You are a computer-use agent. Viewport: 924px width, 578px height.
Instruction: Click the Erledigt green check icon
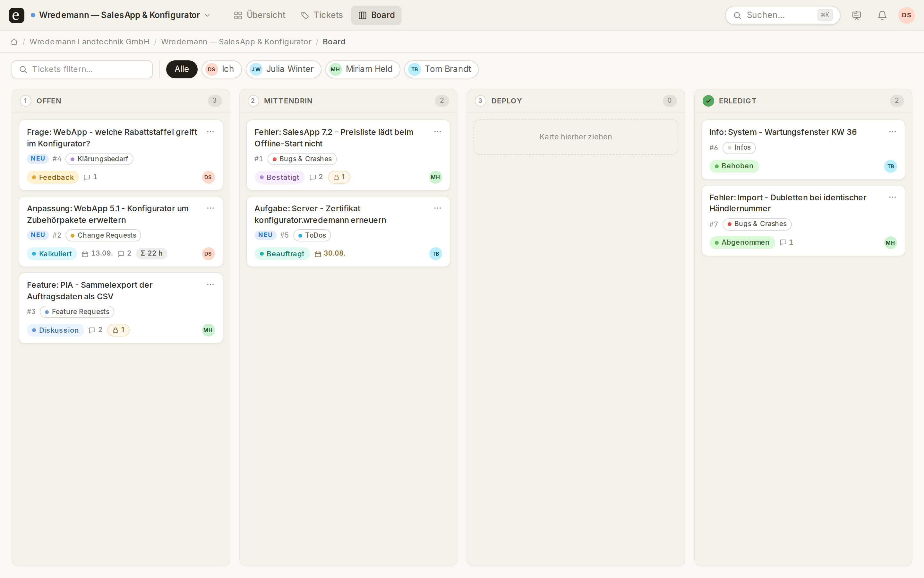click(708, 101)
